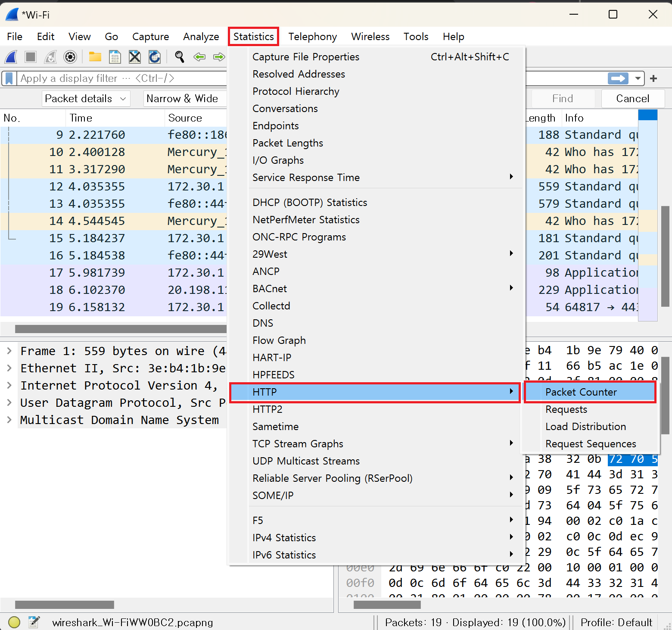The width and height of the screenshot is (672, 630).
Task: Open expert information via the yellow circle icon
Action: click(x=14, y=622)
